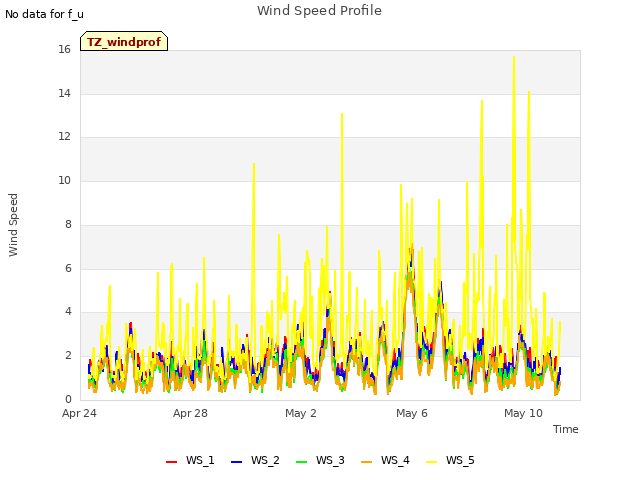
Task: Click the highest yellow WS_5 peak near 16
Action: pyautogui.click(x=514, y=58)
